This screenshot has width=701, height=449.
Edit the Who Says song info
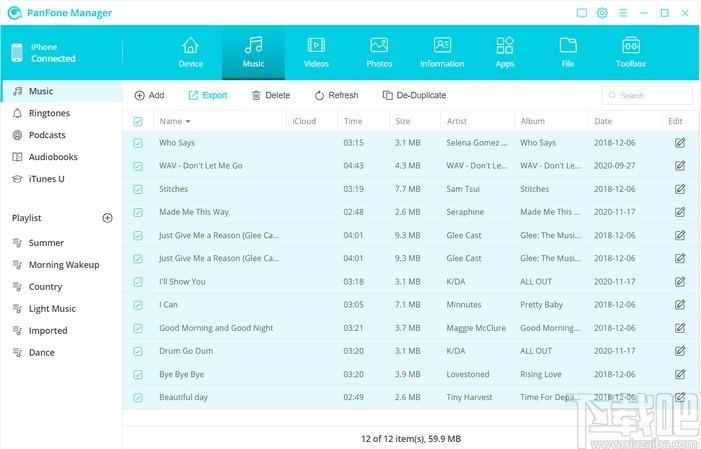[680, 143]
